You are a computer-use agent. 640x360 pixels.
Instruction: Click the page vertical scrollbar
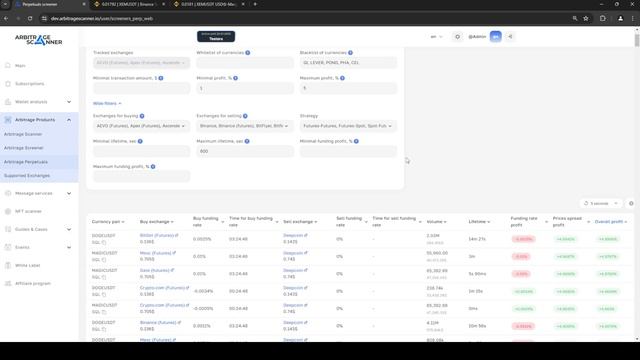pyautogui.click(x=637, y=40)
